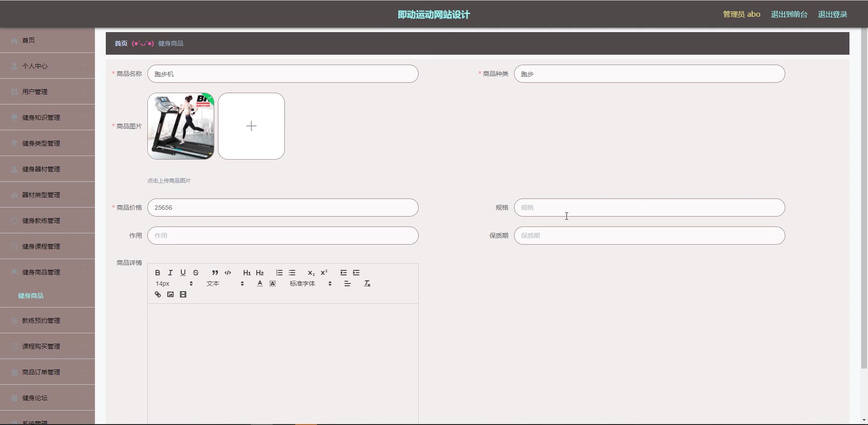Click the person icon beside 个人中心
The image size is (868, 425).
click(14, 66)
